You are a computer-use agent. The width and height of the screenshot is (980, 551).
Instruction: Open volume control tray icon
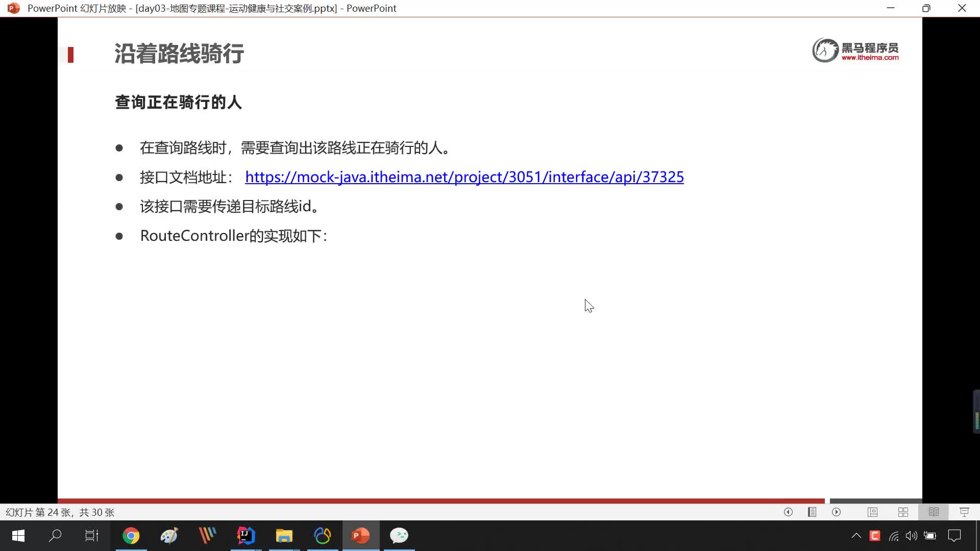coord(912,536)
